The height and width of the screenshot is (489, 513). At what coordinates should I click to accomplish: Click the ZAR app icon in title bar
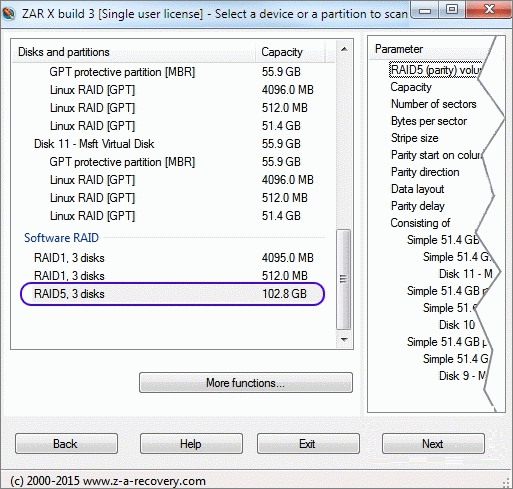(x=8, y=13)
